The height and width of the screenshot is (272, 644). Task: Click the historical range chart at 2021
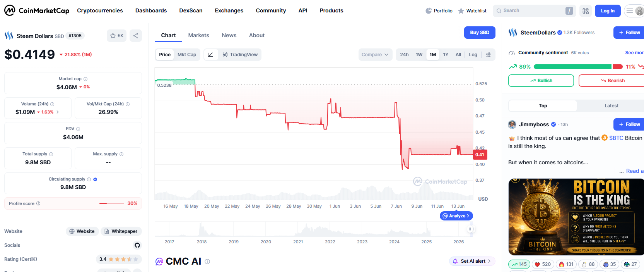coord(298,229)
